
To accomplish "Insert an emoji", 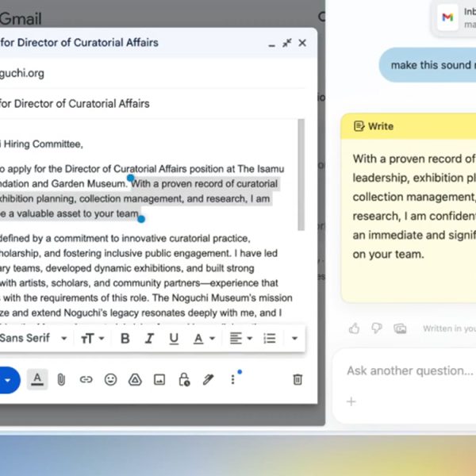I will [110, 379].
